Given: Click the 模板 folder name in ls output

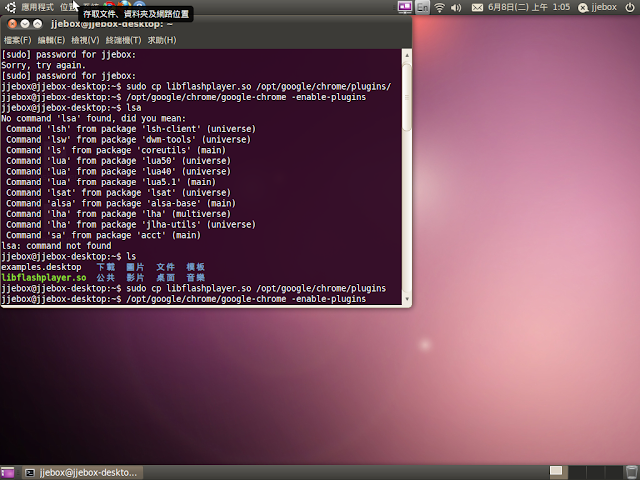Looking at the screenshot, I should tap(196, 267).
